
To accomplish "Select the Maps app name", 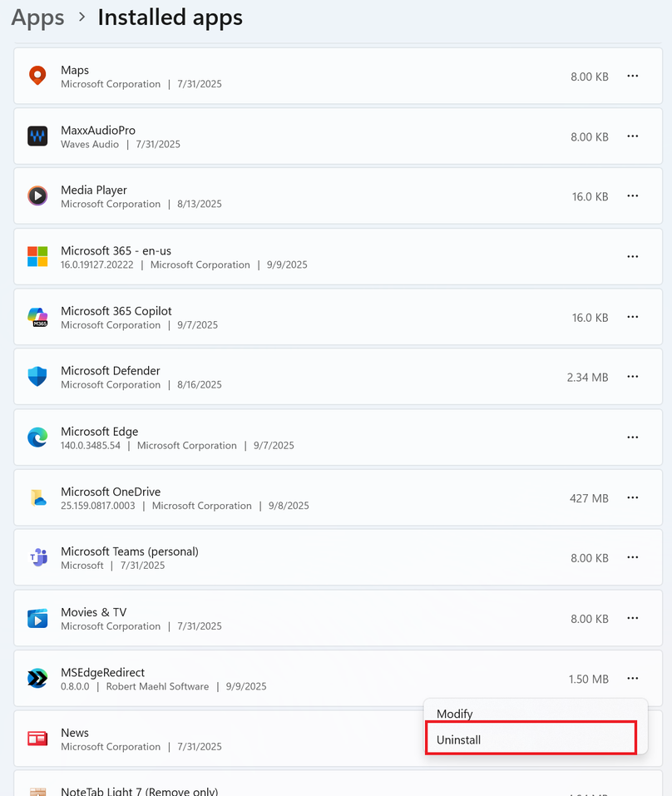I will pos(75,70).
